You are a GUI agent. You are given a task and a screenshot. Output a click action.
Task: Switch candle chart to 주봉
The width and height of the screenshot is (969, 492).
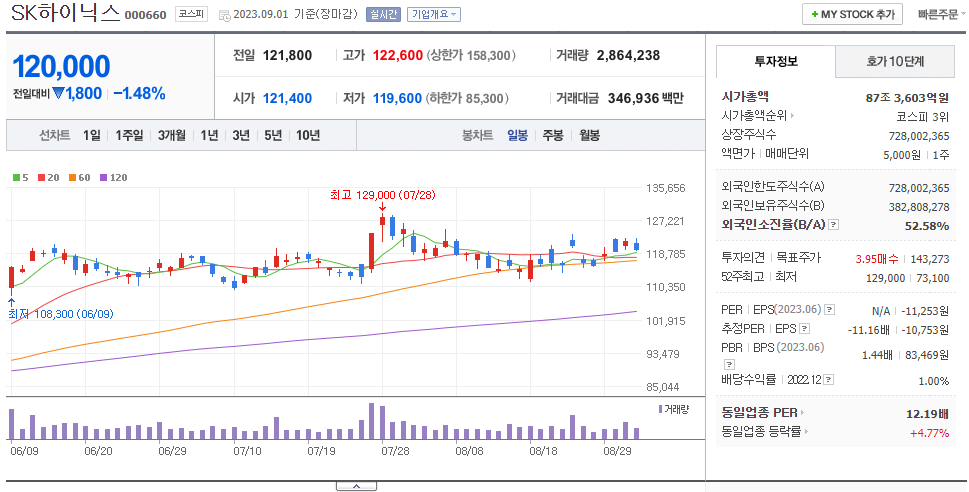[553, 135]
